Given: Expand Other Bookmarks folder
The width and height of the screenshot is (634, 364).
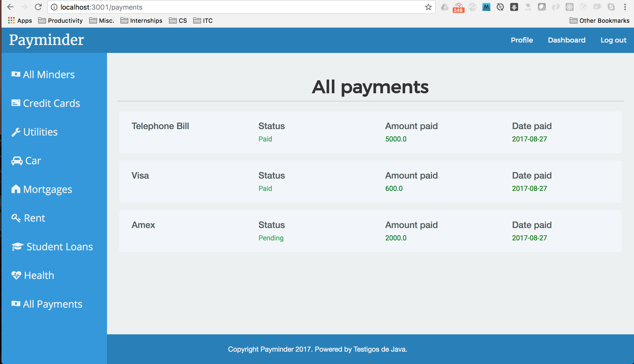Looking at the screenshot, I should (599, 21).
